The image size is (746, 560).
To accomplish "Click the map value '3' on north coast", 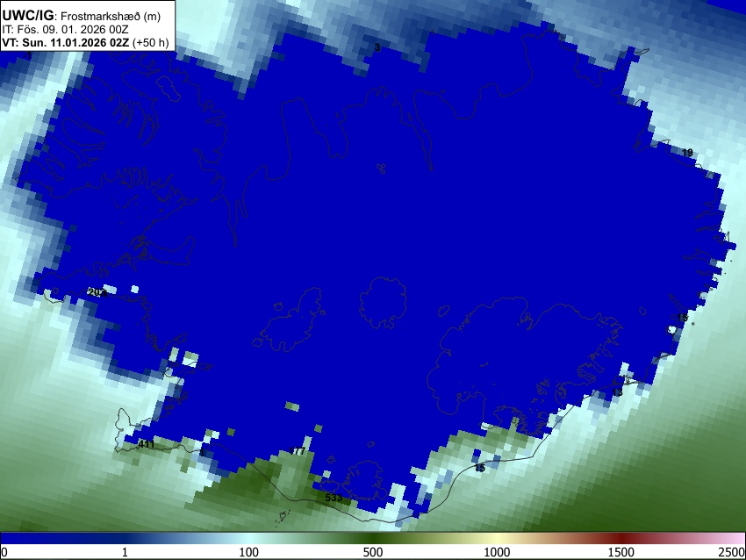I will click(377, 47).
